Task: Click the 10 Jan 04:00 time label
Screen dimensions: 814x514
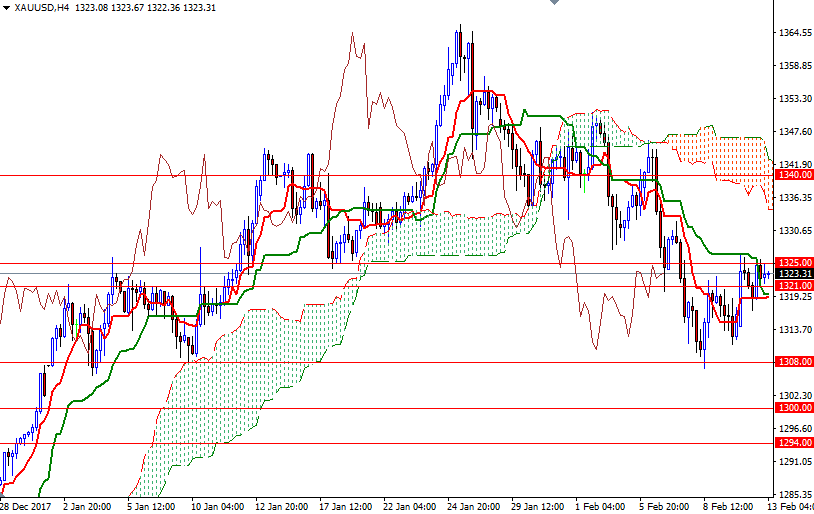Action: pyautogui.click(x=218, y=507)
